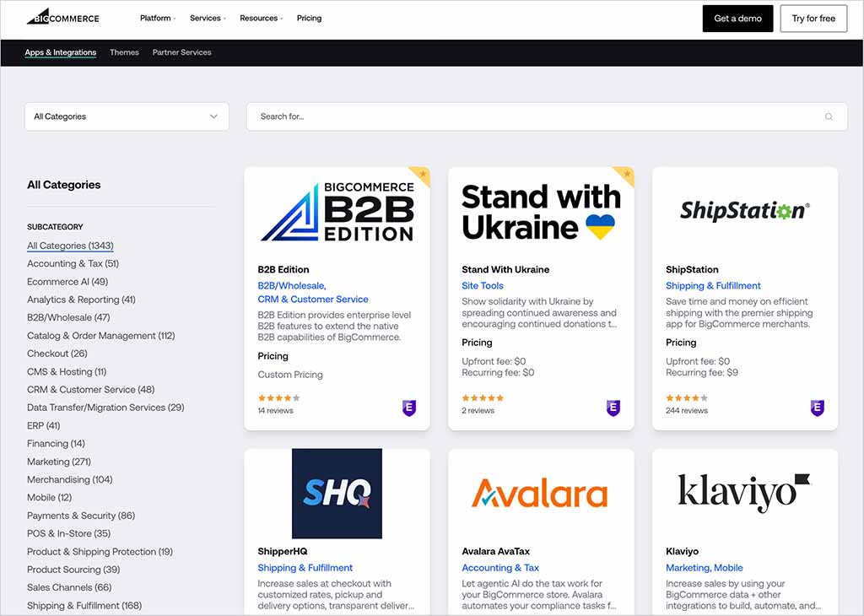Select Accounting & Tax (51) subcategory
This screenshot has width=864, height=616.
pyautogui.click(x=73, y=263)
